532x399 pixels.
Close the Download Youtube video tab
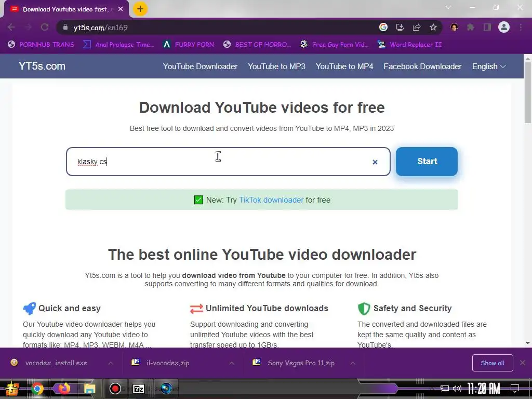(x=121, y=9)
